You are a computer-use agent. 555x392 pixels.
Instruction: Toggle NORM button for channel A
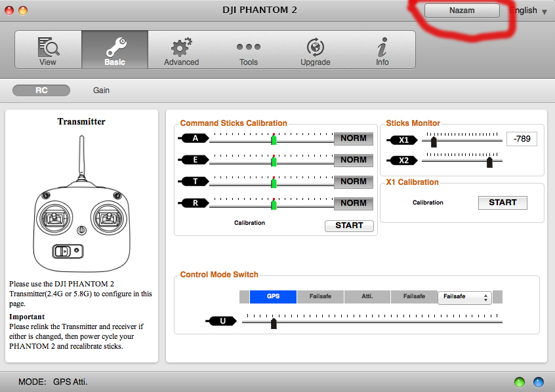click(354, 138)
